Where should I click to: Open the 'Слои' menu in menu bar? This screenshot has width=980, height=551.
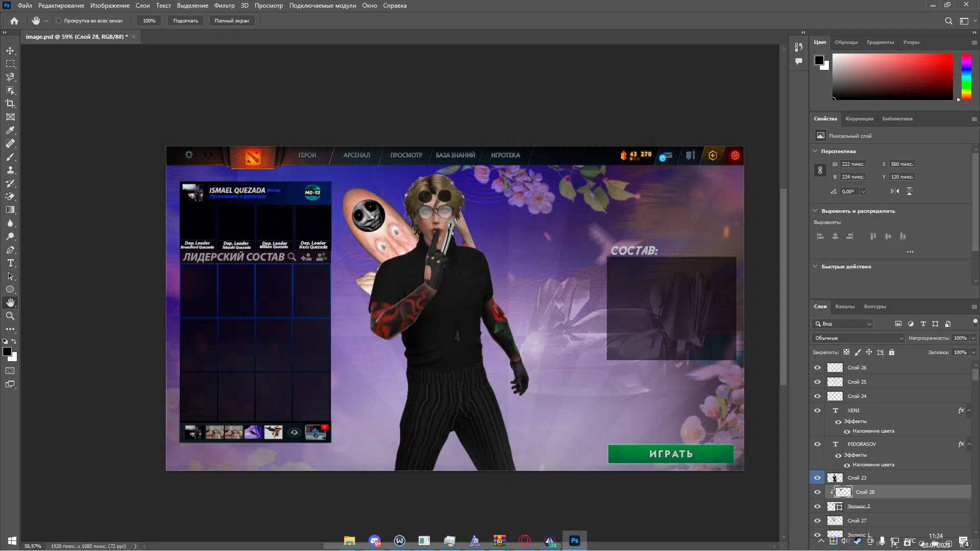click(x=142, y=6)
